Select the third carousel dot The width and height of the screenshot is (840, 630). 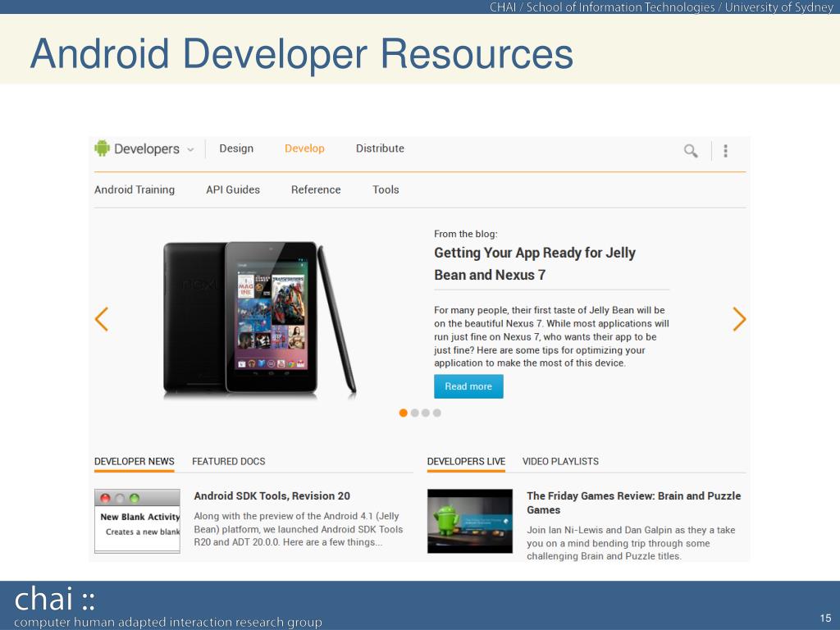[x=426, y=413]
